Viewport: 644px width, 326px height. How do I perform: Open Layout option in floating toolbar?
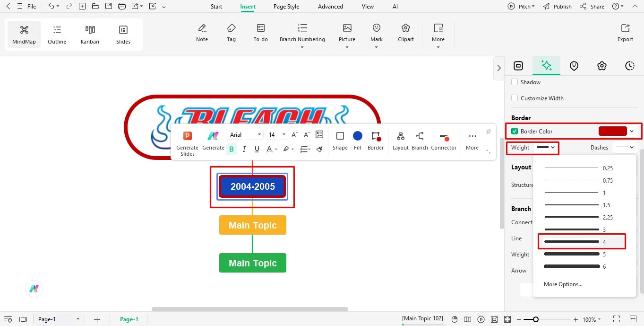pos(401,141)
